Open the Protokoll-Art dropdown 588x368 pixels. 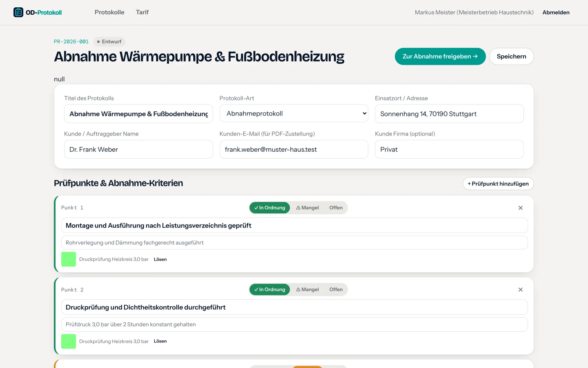pyautogui.click(x=294, y=113)
